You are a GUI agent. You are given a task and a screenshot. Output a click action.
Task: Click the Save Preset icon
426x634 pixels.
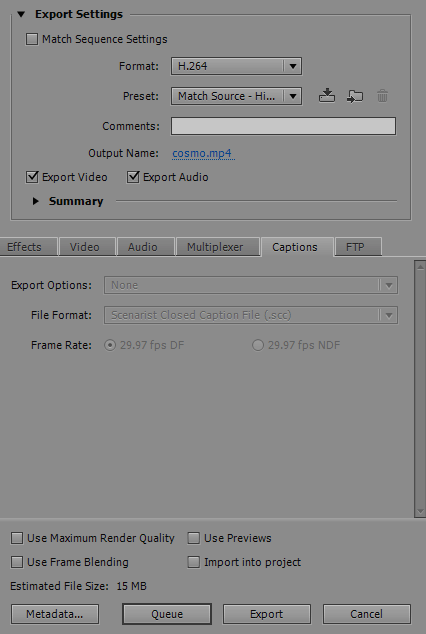(327, 96)
